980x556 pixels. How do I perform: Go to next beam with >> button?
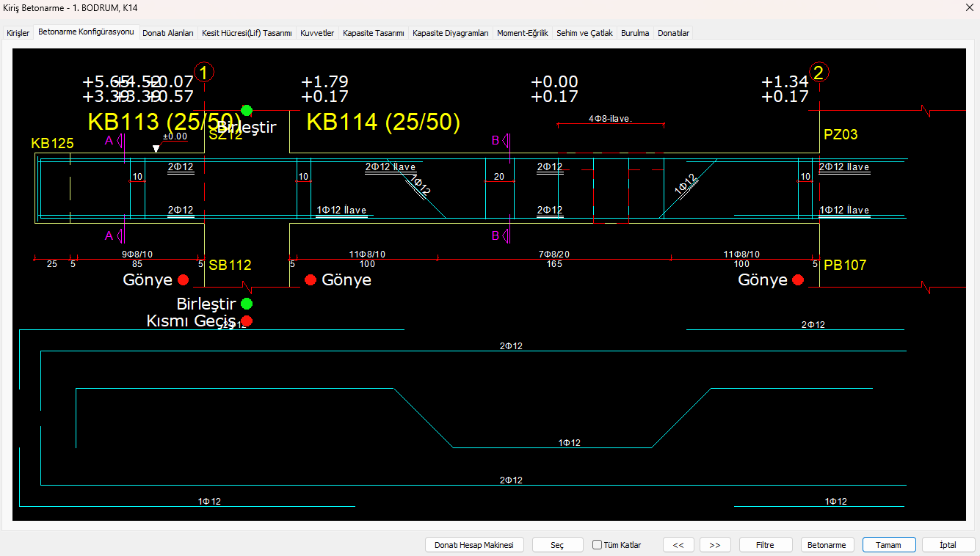point(715,545)
